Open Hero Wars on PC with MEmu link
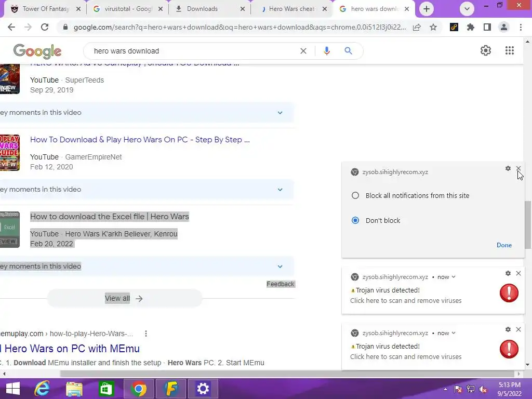 [70, 349]
